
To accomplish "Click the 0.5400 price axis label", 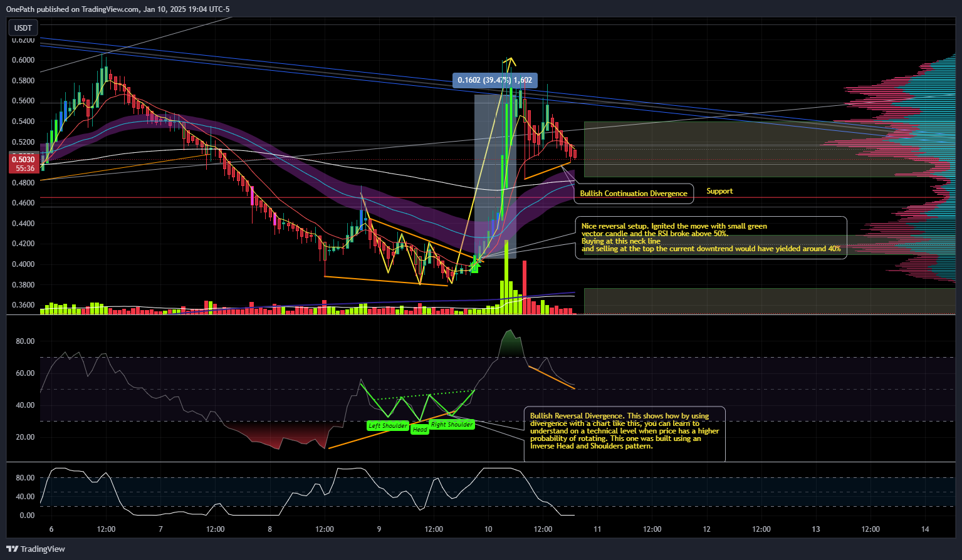I will (x=23, y=122).
